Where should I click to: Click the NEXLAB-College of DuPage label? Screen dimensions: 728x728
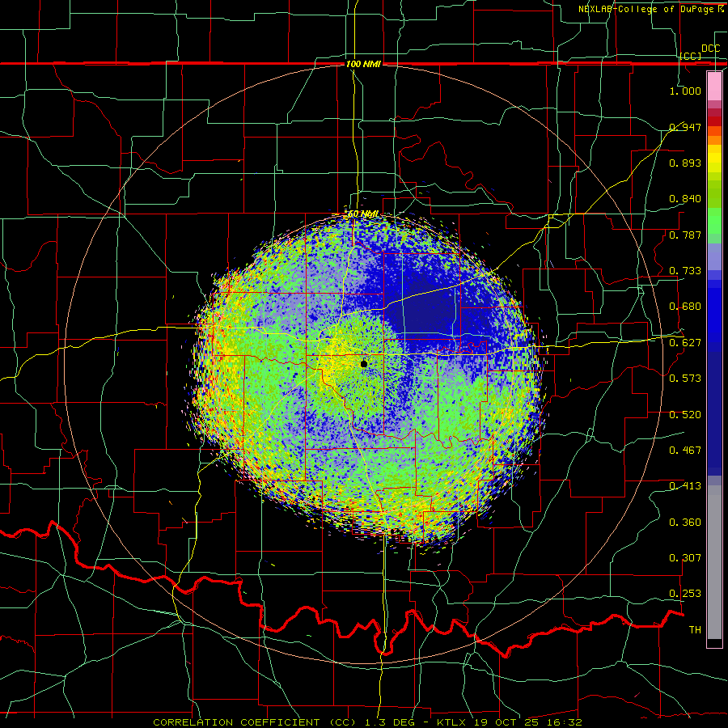pyautogui.click(x=652, y=9)
